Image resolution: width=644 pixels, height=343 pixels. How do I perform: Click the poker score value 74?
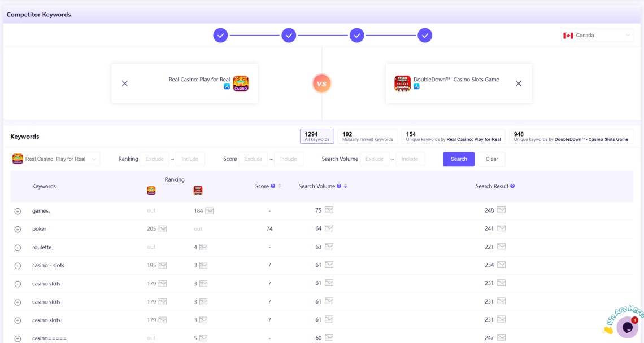click(x=269, y=229)
